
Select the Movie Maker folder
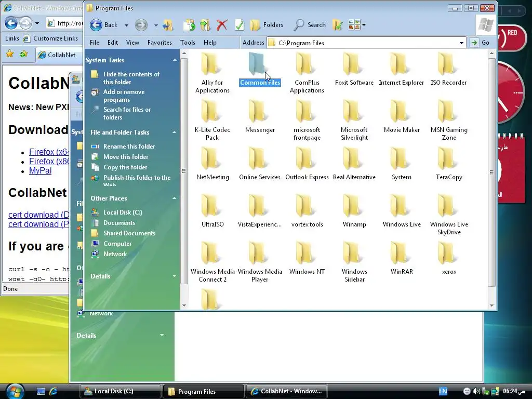click(x=402, y=117)
